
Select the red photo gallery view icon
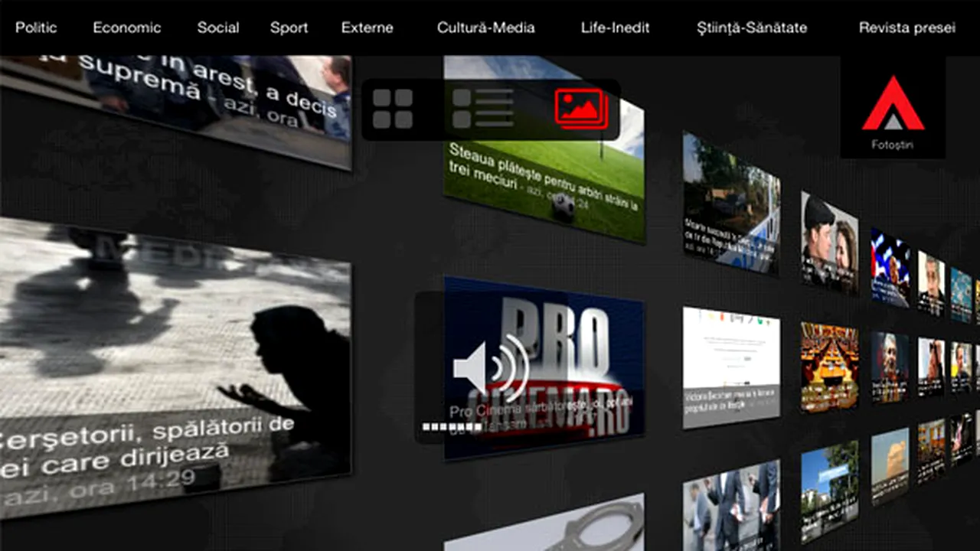pos(581,109)
